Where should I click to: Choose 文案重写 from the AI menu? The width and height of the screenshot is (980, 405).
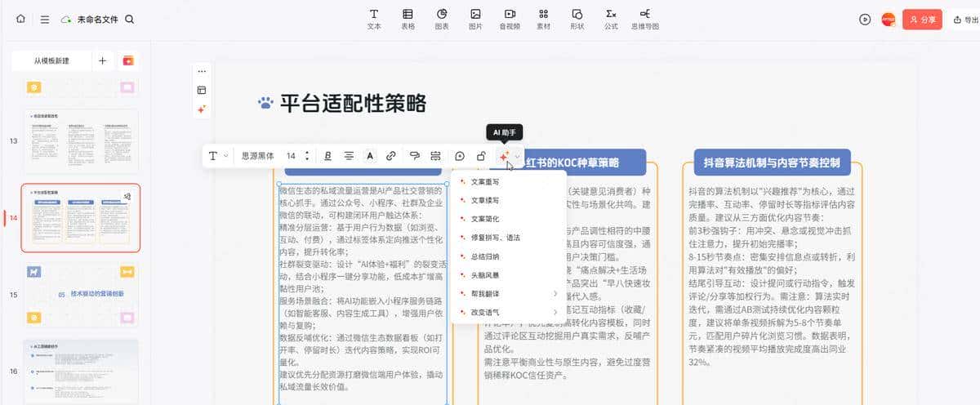point(508,181)
